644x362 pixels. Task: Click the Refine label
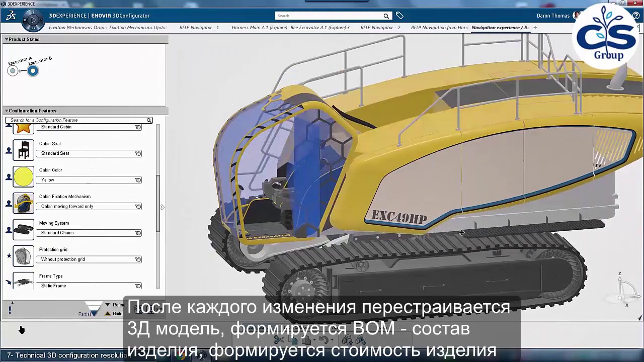coord(119,305)
